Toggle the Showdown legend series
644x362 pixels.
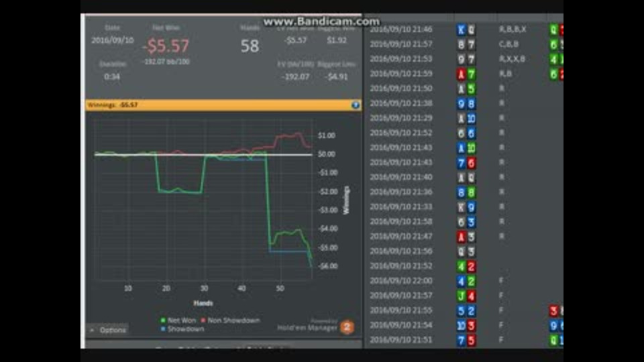tap(182, 328)
